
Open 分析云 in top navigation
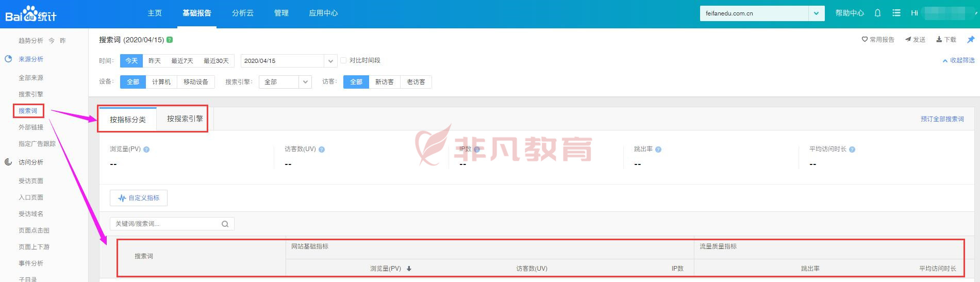243,13
